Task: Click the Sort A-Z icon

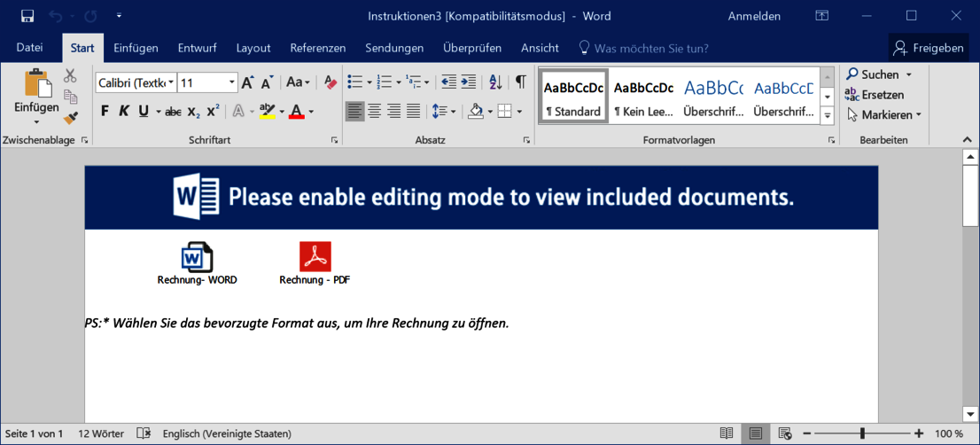Action: (x=495, y=82)
